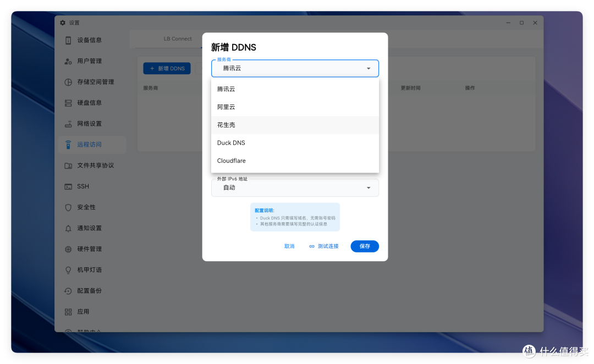Image resolution: width=594 pixels, height=364 pixels.
Task: Open 硬件管理 settings page
Action: [92, 249]
